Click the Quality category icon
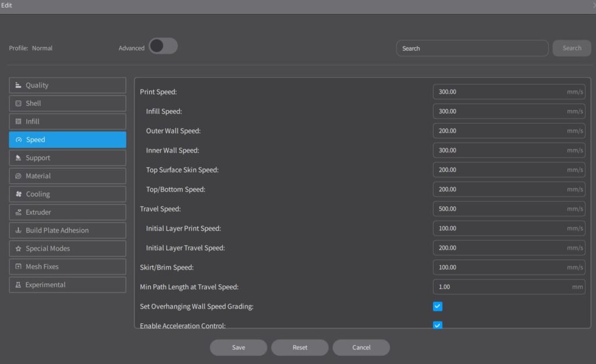The width and height of the screenshot is (596, 364). [18, 85]
